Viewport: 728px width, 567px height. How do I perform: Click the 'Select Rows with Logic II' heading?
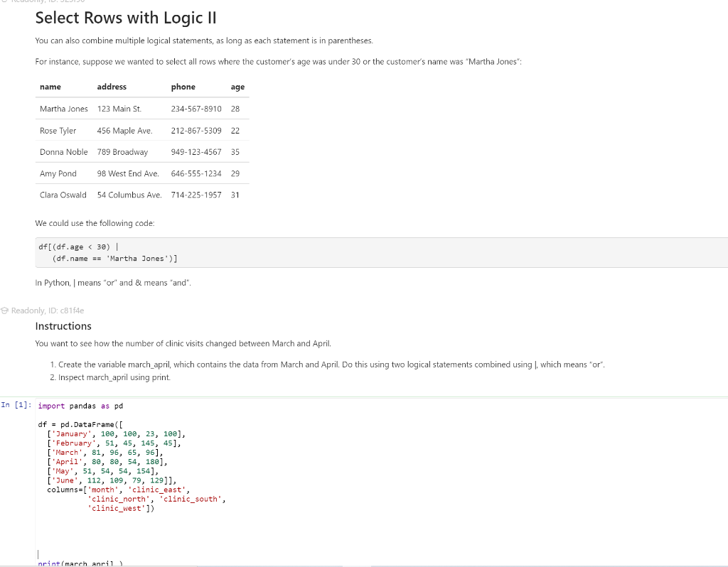[126, 18]
